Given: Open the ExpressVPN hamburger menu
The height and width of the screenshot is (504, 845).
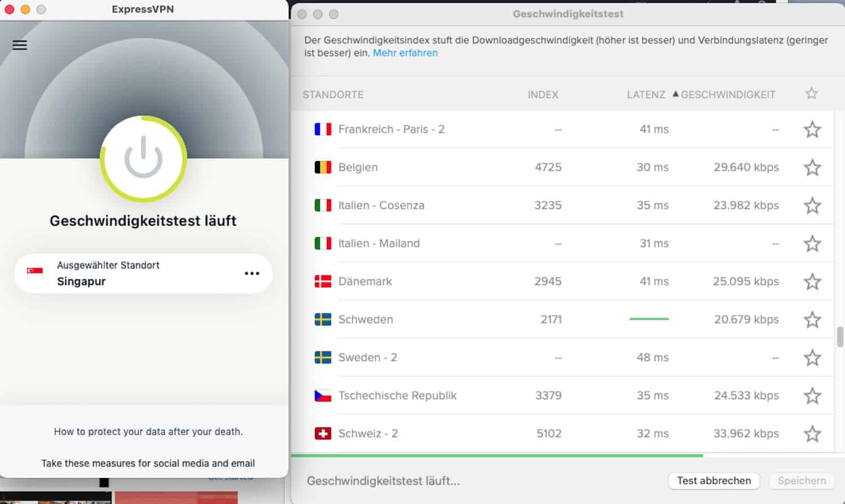Looking at the screenshot, I should click(20, 45).
